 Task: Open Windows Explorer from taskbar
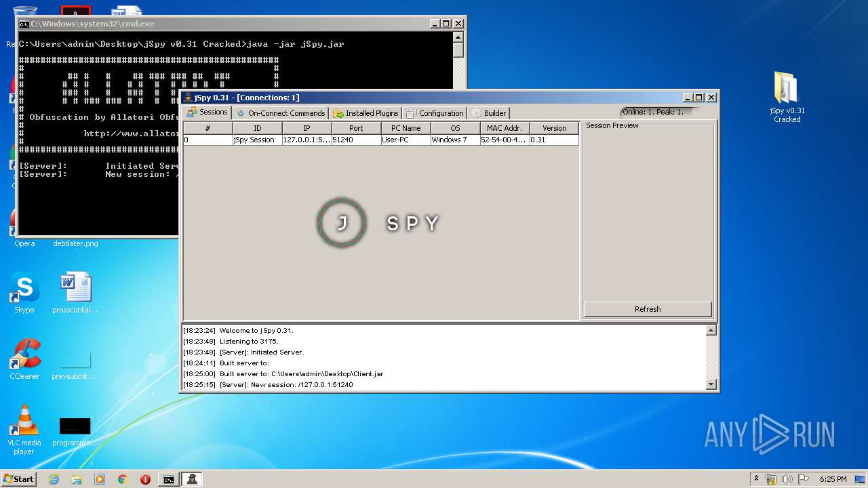pos(77,479)
